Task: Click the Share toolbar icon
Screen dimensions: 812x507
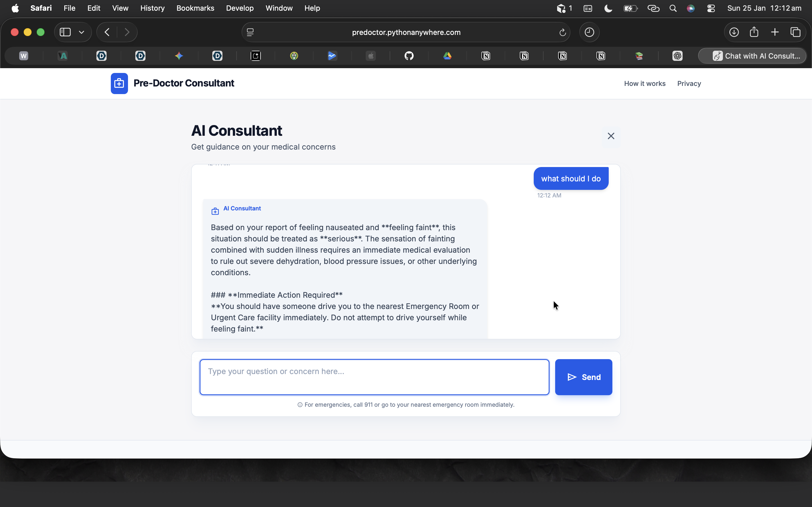Action: pyautogui.click(x=754, y=32)
